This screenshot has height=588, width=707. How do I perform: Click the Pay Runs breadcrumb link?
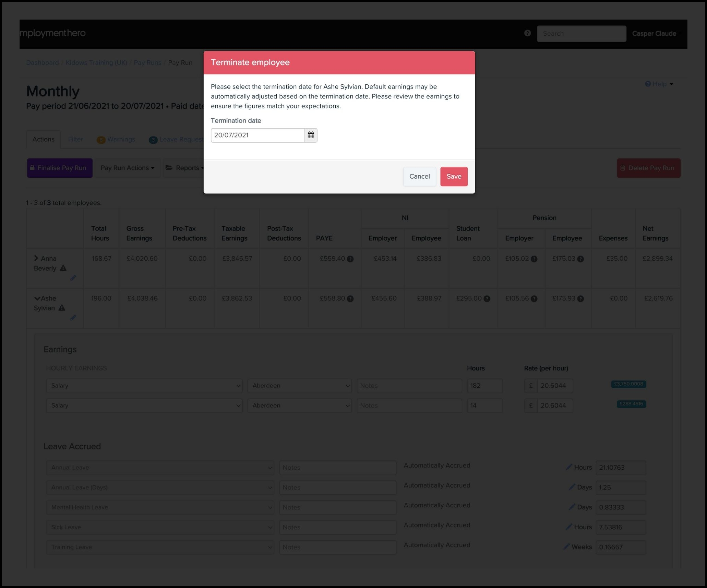pyautogui.click(x=147, y=63)
